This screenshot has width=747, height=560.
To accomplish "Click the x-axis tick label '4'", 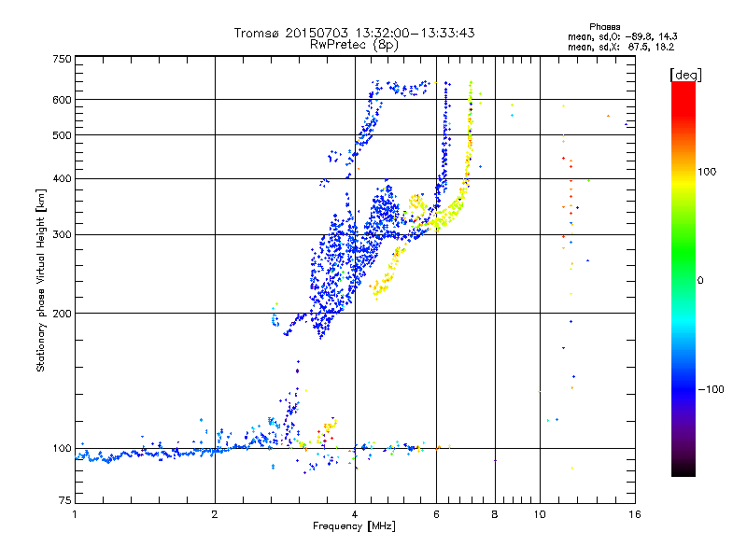I will [355, 514].
